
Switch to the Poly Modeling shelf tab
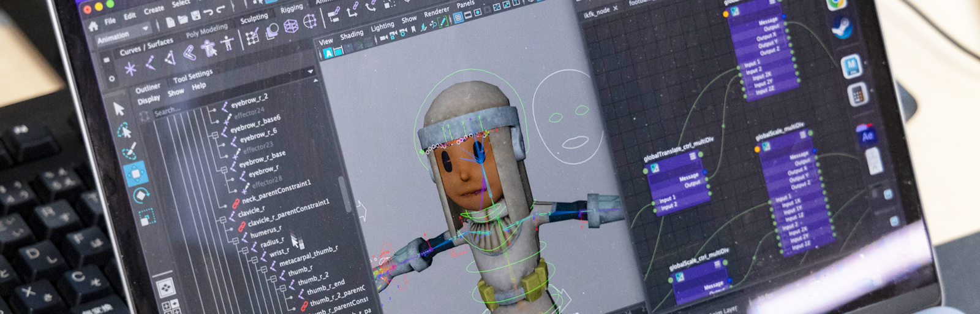coord(207,31)
